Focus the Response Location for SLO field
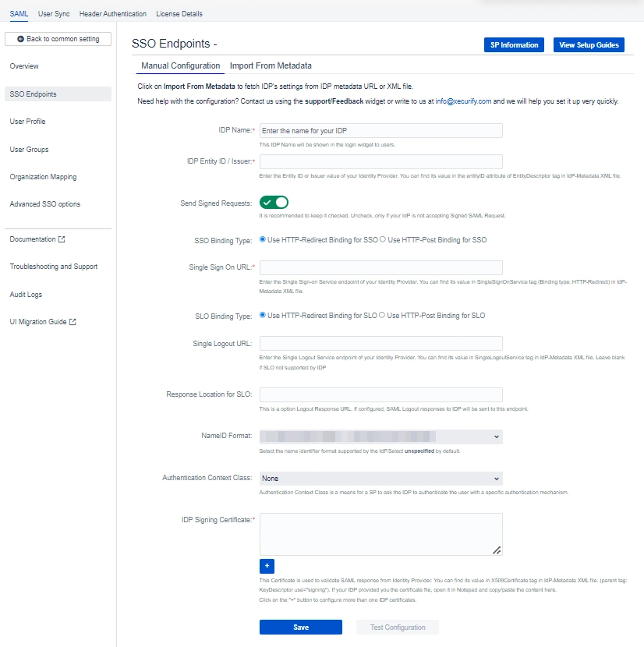 (x=380, y=394)
